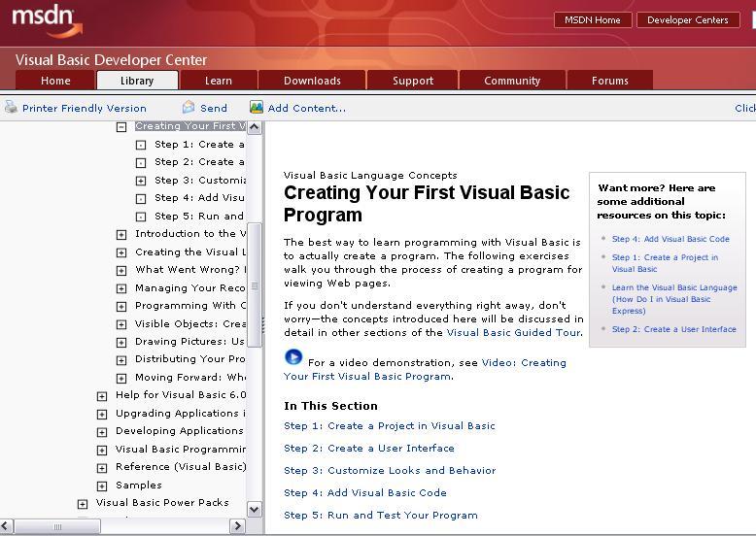
Task: Click tree vertical scrollbar thumb
Action: pos(254,285)
